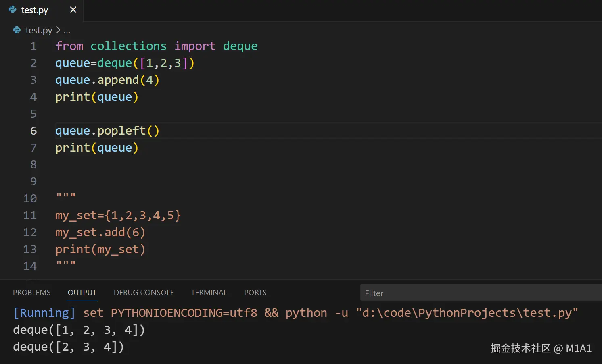
Task: Click the Python icon on test.py tab
Action: click(13, 10)
